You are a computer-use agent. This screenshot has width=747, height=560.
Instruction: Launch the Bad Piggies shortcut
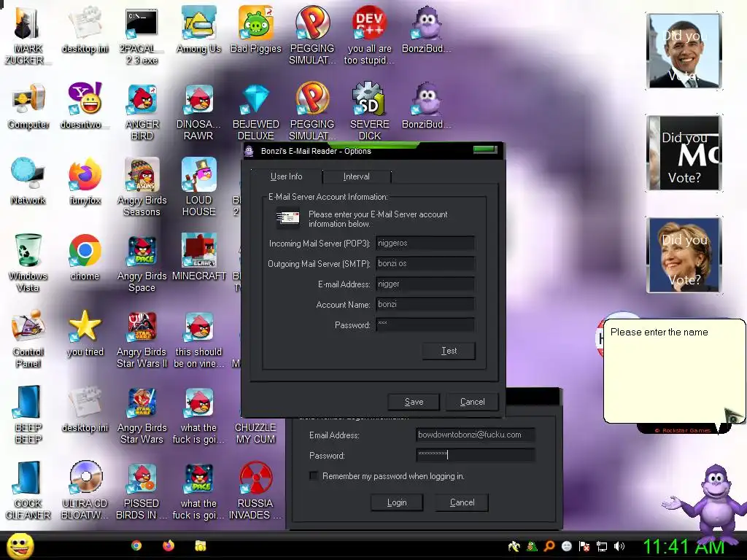256,30
